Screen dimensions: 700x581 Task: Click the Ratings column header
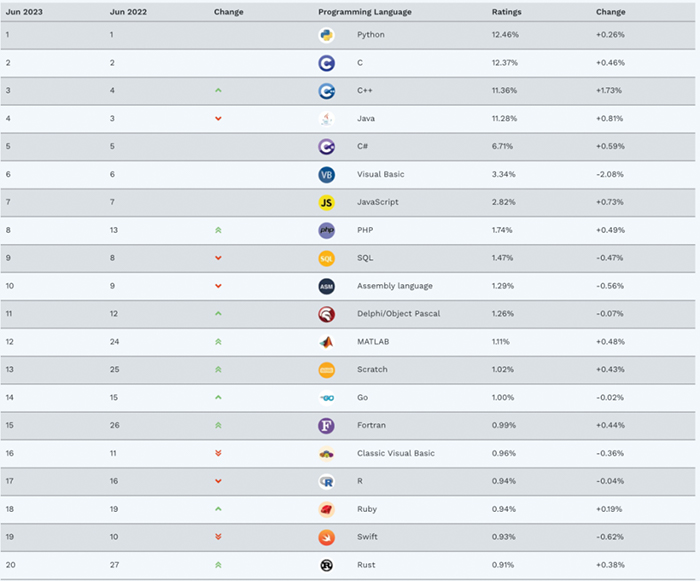(x=506, y=12)
